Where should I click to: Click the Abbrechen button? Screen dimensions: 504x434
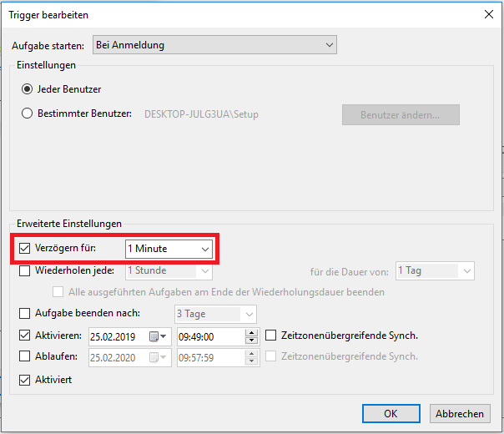point(458,413)
